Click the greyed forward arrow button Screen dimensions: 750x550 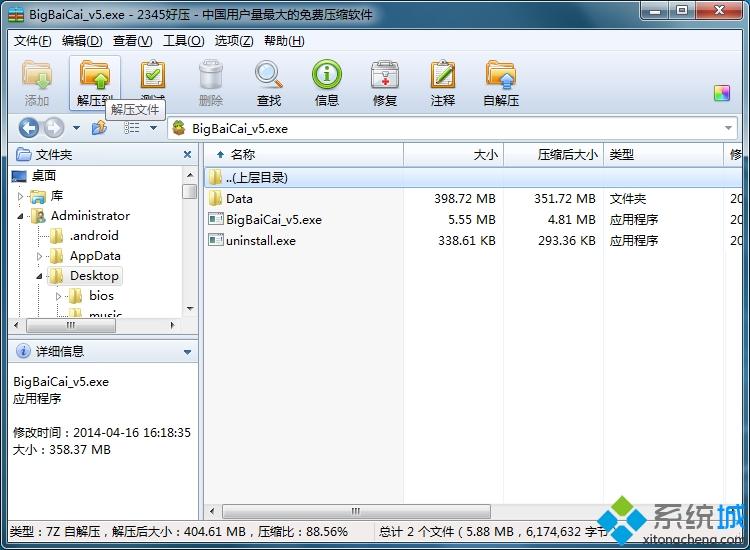click(x=54, y=128)
